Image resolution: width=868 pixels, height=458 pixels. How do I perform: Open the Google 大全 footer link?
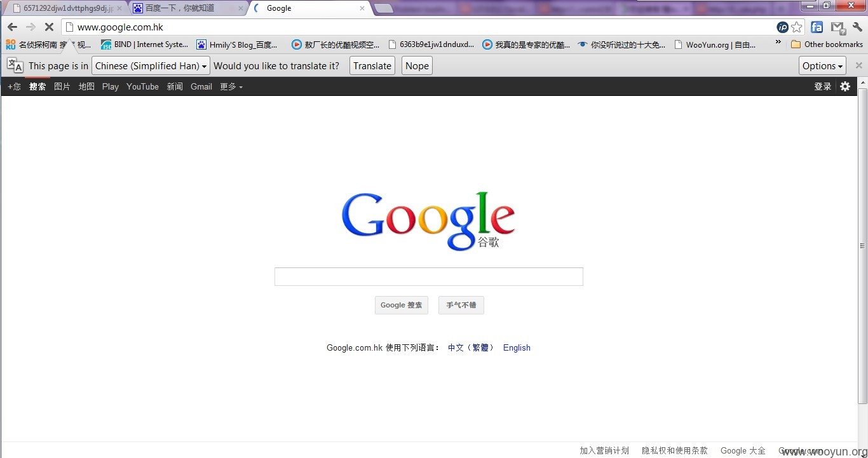(743, 450)
